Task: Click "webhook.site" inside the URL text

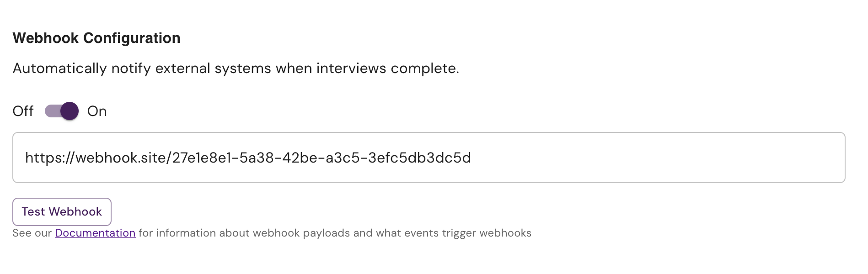Action: click(121, 158)
